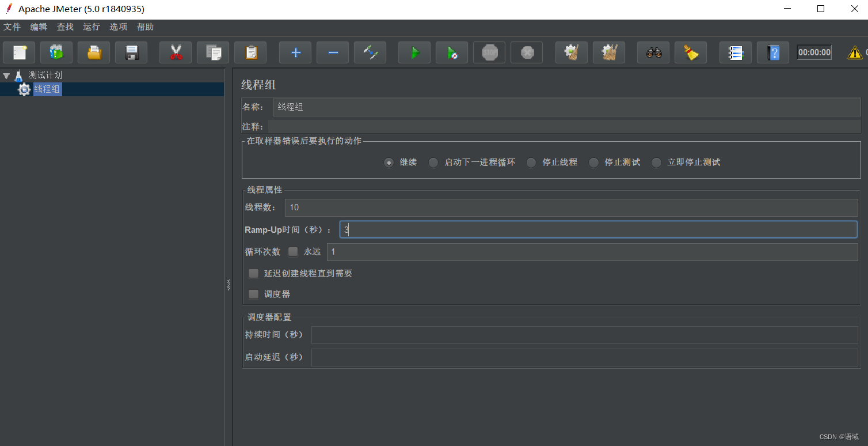Select the 继续 radio option
The width and height of the screenshot is (868, 446).
[389, 162]
